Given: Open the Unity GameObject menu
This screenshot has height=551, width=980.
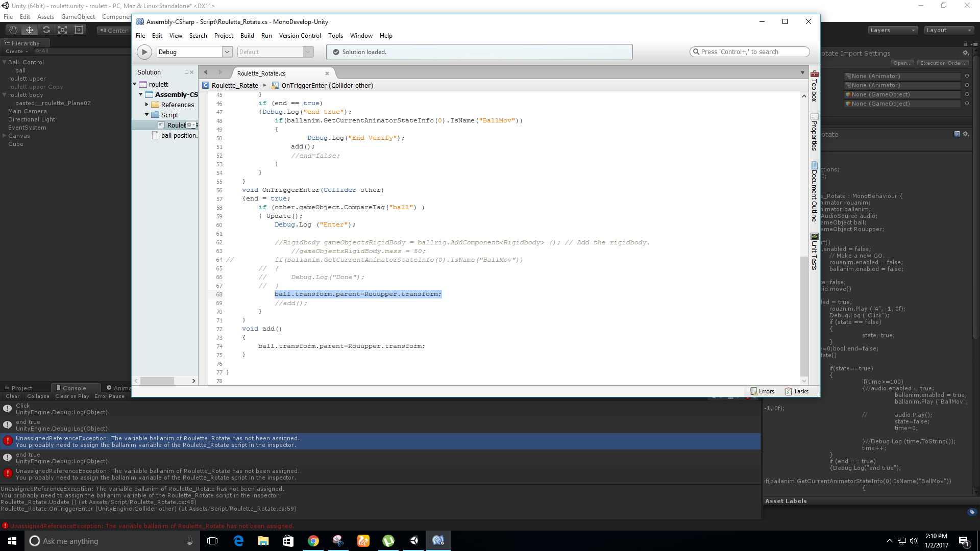Looking at the screenshot, I should [78, 17].
